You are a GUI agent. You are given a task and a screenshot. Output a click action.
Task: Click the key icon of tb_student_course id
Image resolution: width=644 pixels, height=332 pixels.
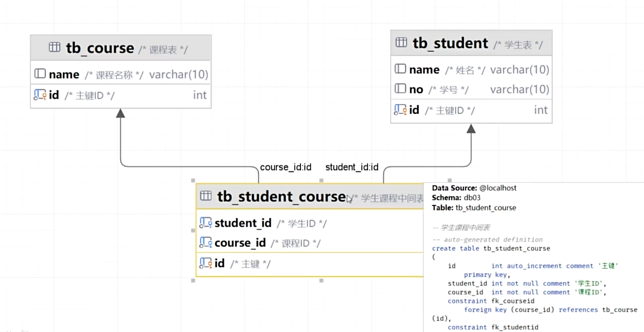(206, 263)
